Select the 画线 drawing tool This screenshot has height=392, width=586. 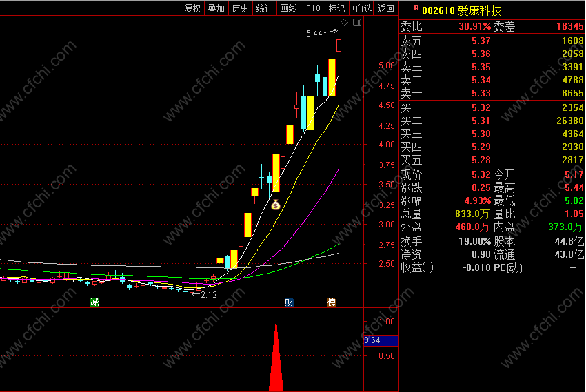coord(288,8)
